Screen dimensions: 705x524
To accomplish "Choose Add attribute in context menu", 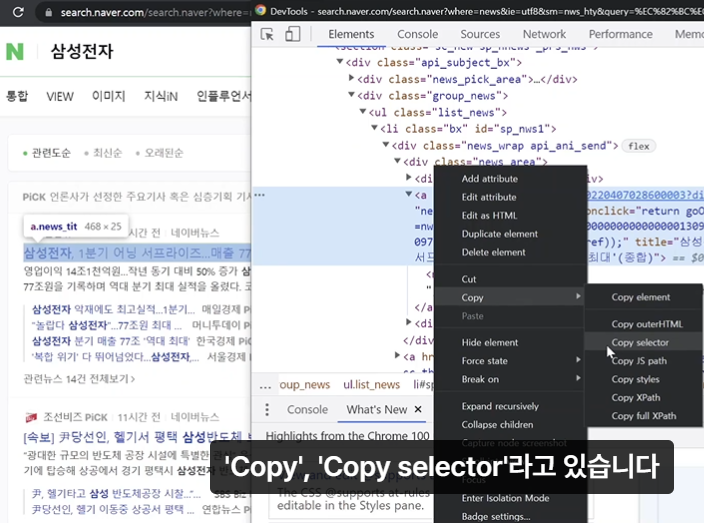I will [x=510, y=179].
